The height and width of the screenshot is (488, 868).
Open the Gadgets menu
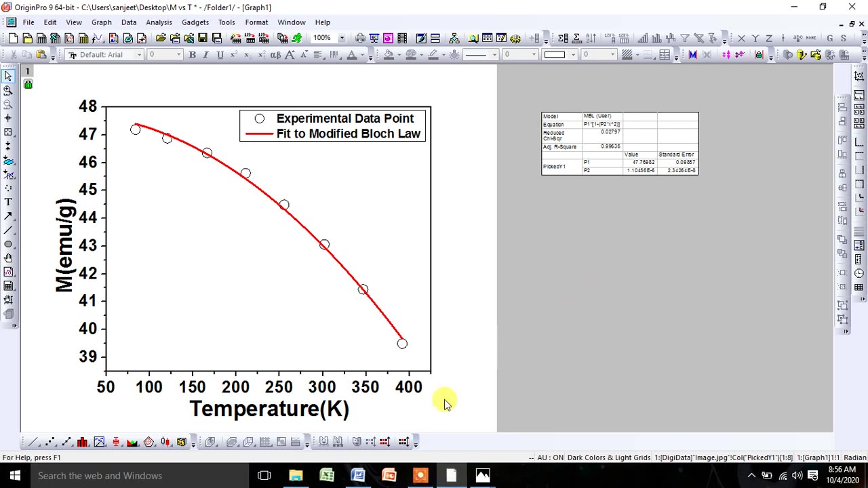click(x=195, y=22)
